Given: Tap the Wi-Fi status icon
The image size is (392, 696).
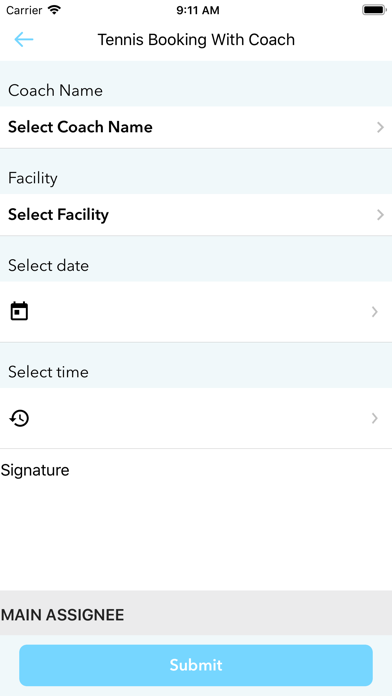Looking at the screenshot, I should (x=54, y=10).
